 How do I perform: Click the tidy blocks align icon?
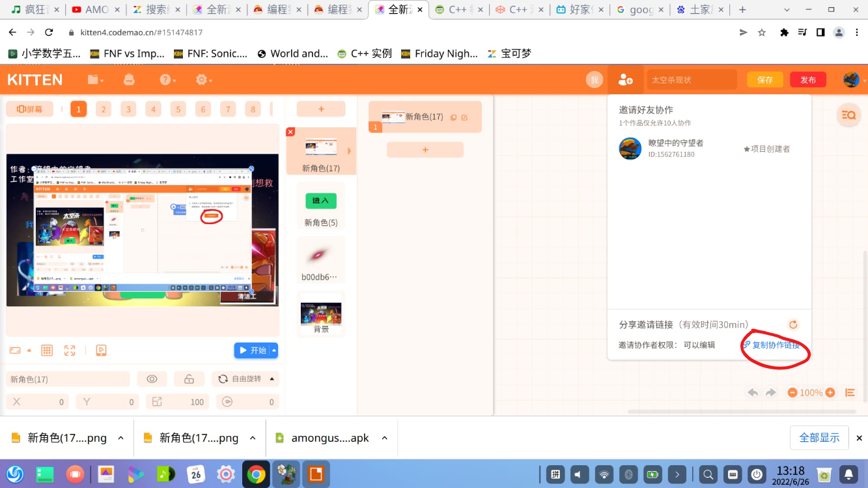click(850, 392)
